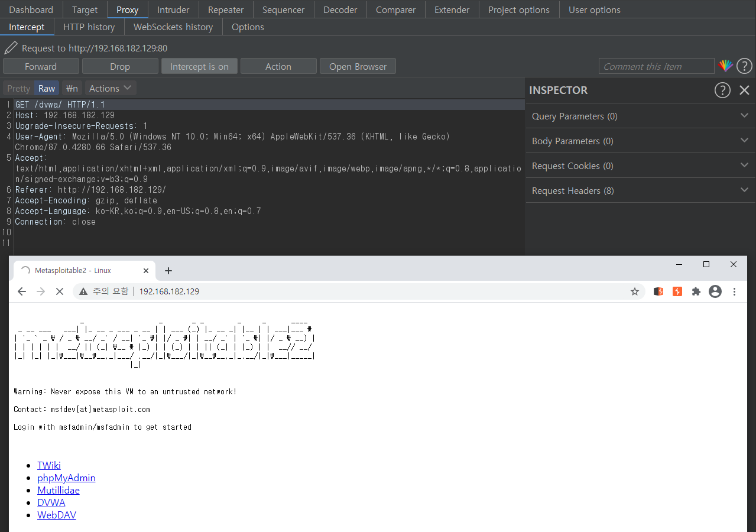The width and height of the screenshot is (756, 532).
Task: Open the Actions dropdown in editor
Action: coord(111,88)
